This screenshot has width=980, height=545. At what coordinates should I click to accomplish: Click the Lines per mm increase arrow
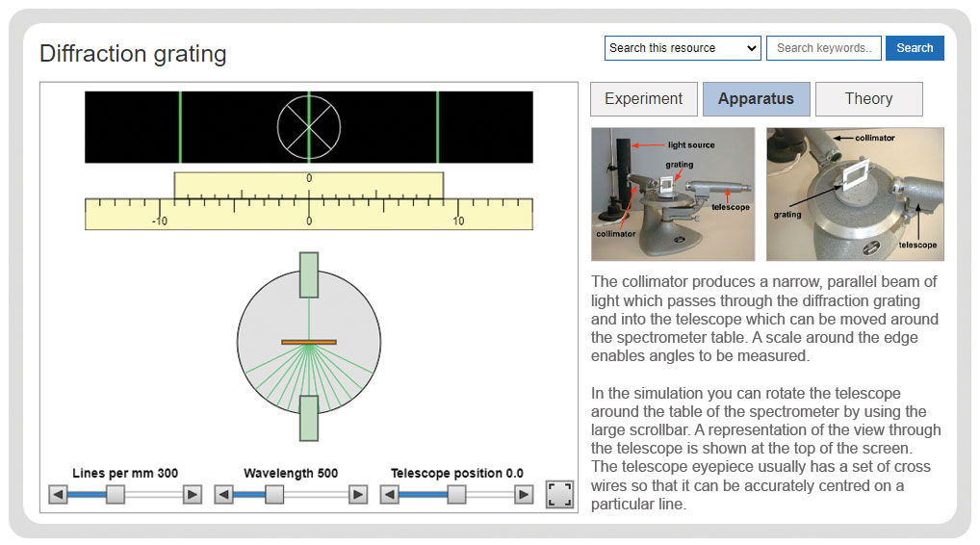coord(192,495)
